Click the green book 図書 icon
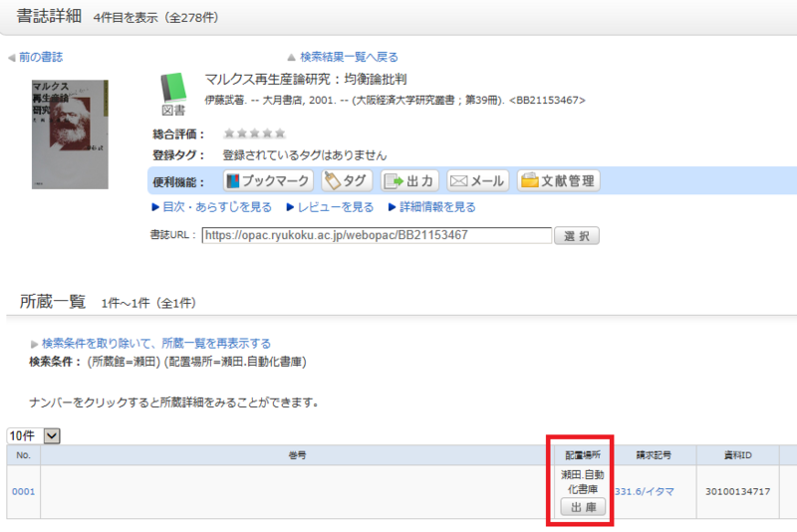 (173, 87)
